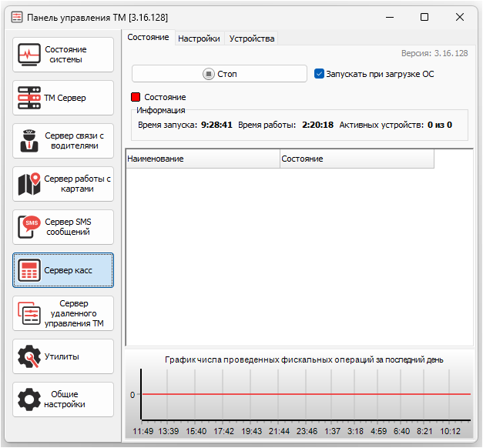Sort by Наименование column header
The image size is (483, 448).
pos(203,159)
